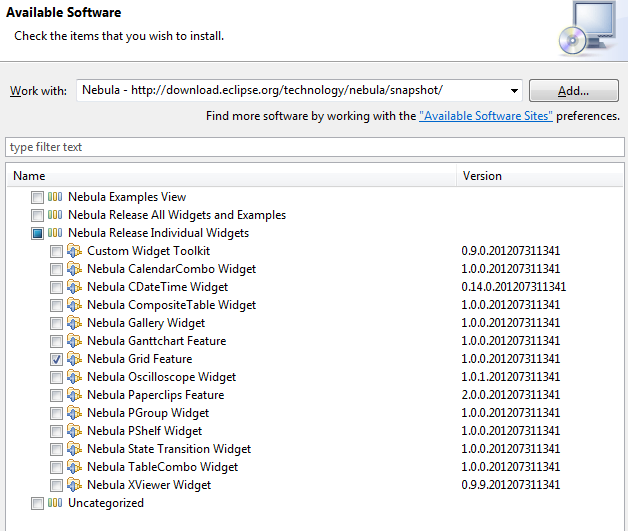Viewport: 628px width, 531px height.
Task: Click version 0.9.9.201207311341 cell
Action: tap(511, 485)
